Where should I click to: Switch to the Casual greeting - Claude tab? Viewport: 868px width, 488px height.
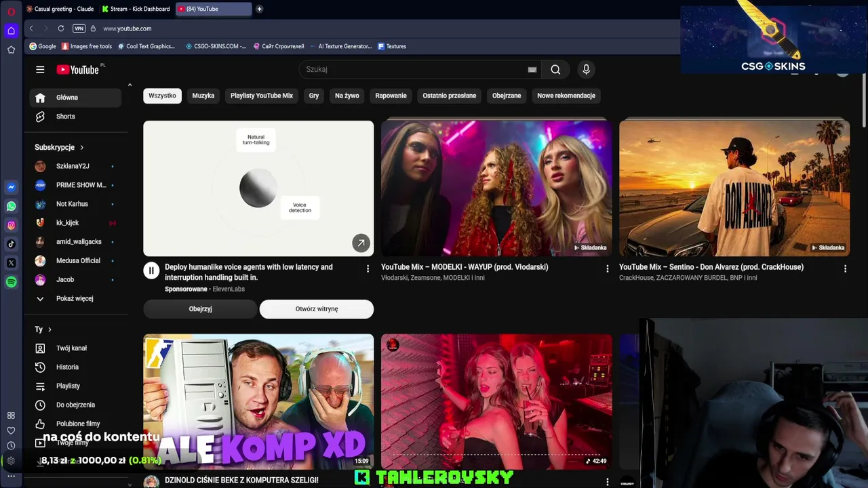tap(60, 9)
